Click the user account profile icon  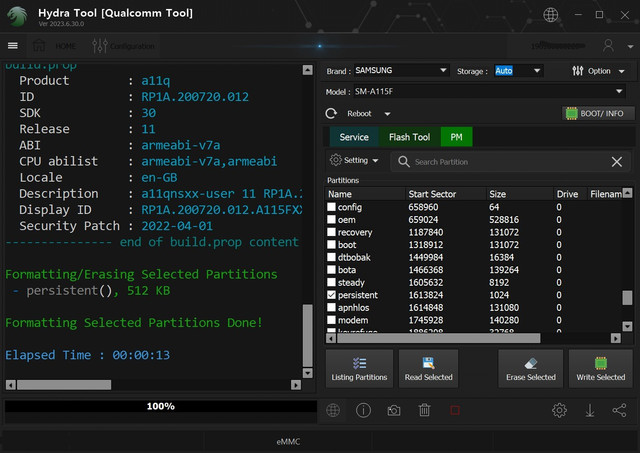coord(608,46)
